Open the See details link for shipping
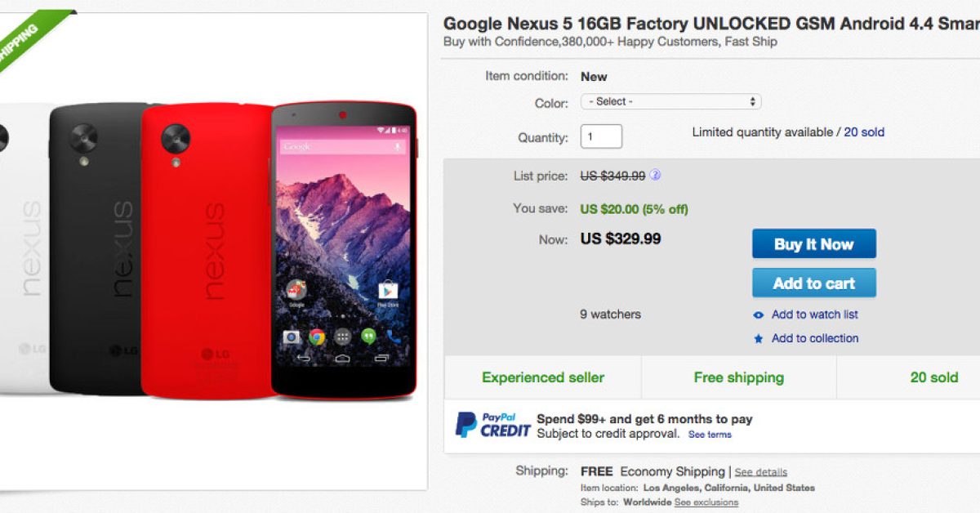The width and height of the screenshot is (980, 513). 760,472
